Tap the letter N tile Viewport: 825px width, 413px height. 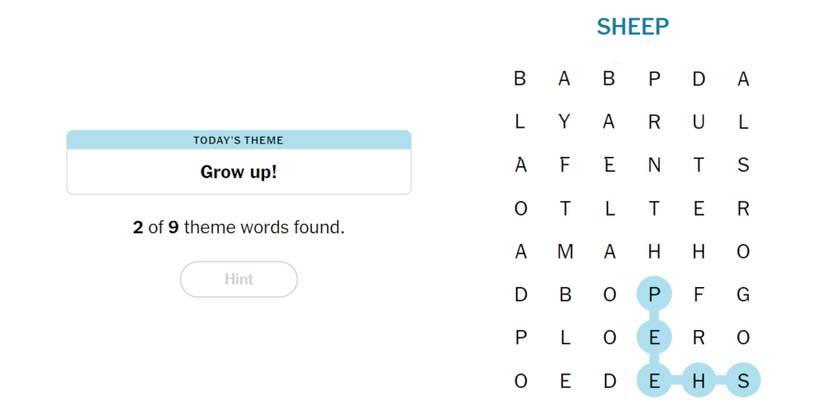[x=654, y=166]
